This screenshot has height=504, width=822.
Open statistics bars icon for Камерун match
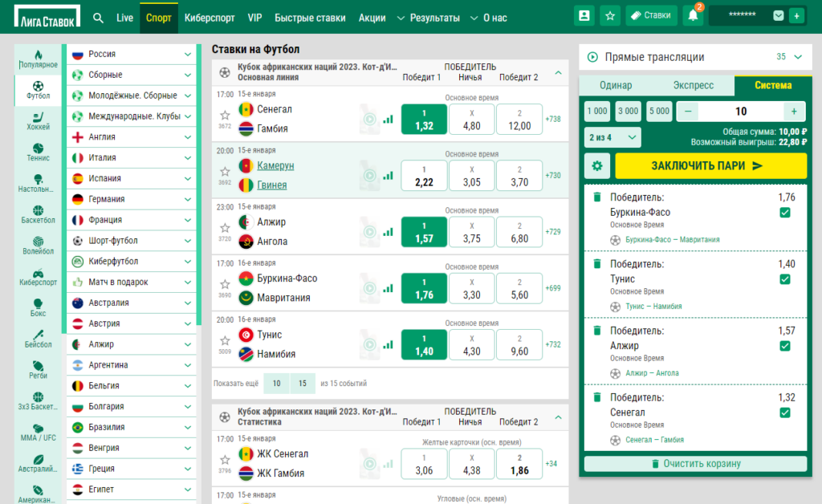click(388, 176)
